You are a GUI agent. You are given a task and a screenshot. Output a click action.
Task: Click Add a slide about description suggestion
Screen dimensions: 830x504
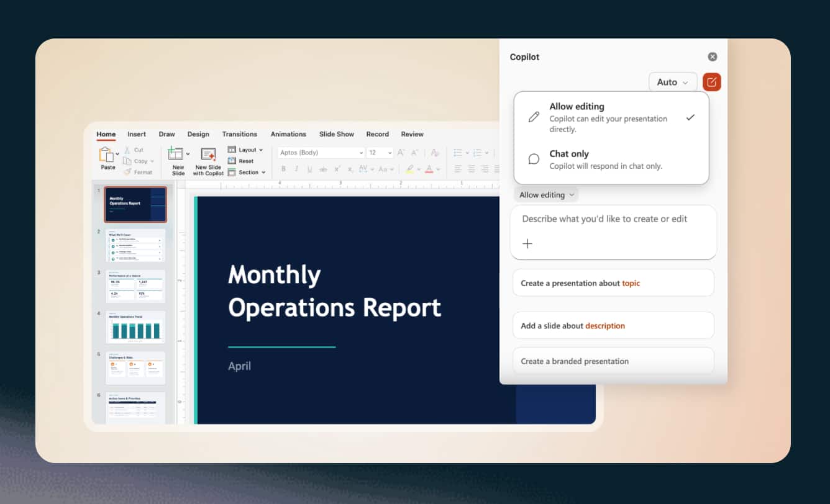click(613, 325)
